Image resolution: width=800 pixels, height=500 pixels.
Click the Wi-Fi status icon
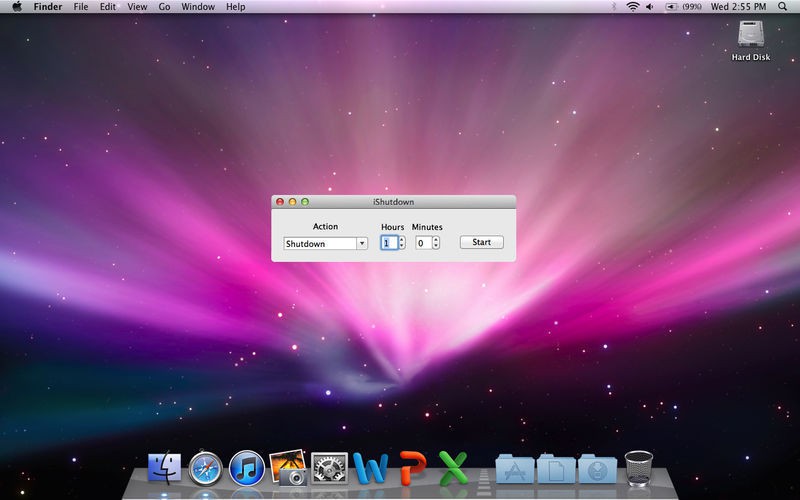(632, 7)
